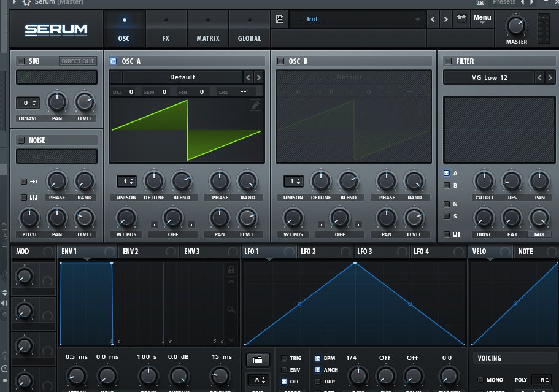Image resolution: width=559 pixels, height=392 pixels.
Task: Select the ENV 3 tab
Action: [210, 252]
